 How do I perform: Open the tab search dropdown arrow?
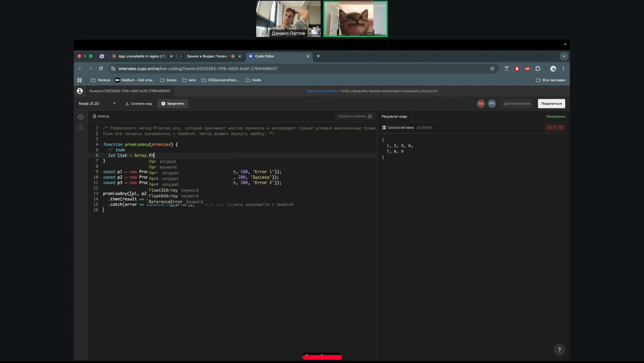[564, 56]
